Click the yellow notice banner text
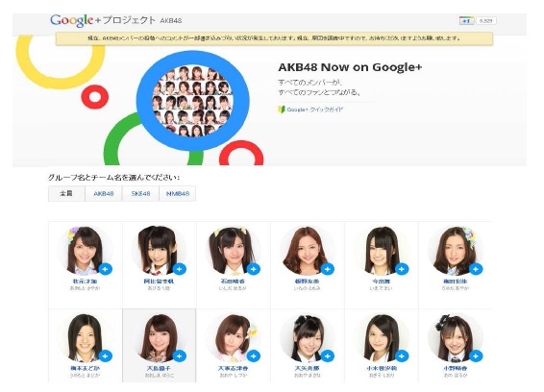 [274, 38]
